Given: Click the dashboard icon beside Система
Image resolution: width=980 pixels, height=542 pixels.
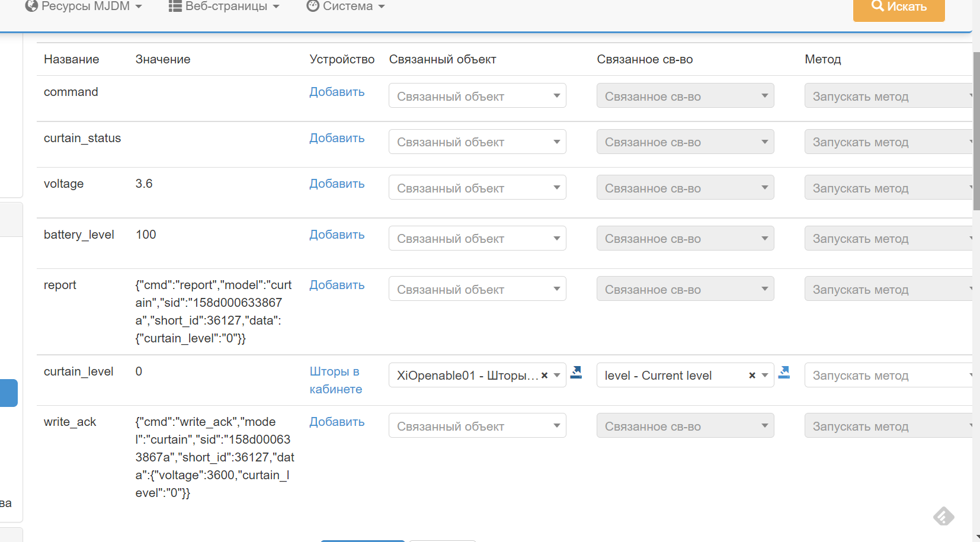Looking at the screenshot, I should click(313, 6).
